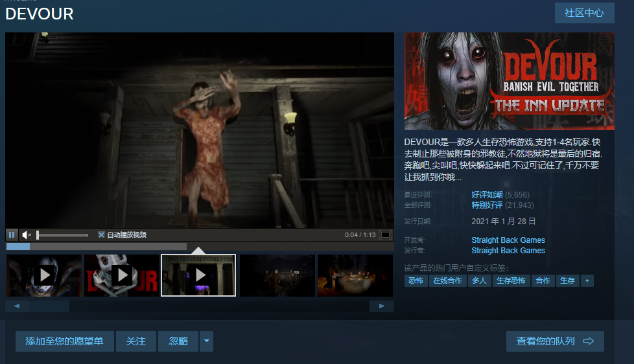The image size is (634, 364).
Task: Click the video time 0:04 / 1:13
Action: (360, 234)
